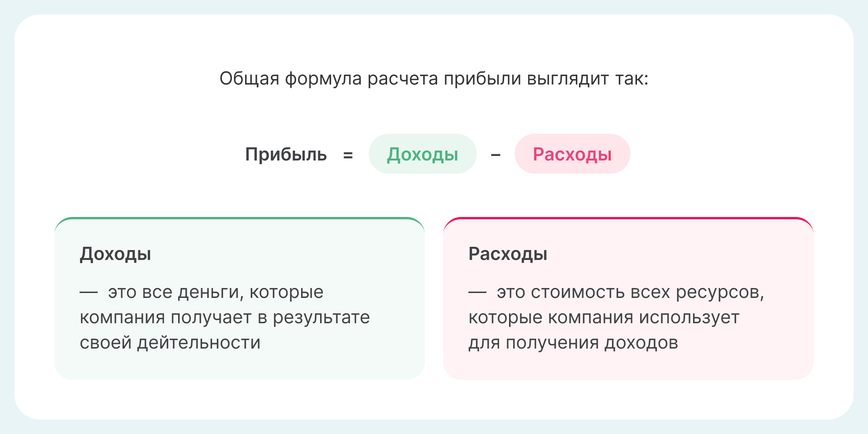
Task: Click the green "Доходы" pill in the formula
Action: coord(422,154)
